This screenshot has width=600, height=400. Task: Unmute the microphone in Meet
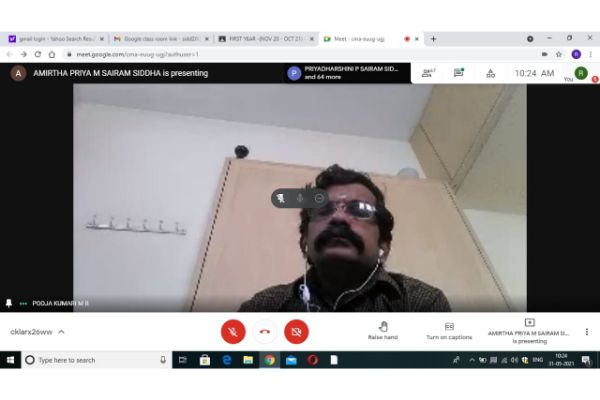[x=233, y=331]
